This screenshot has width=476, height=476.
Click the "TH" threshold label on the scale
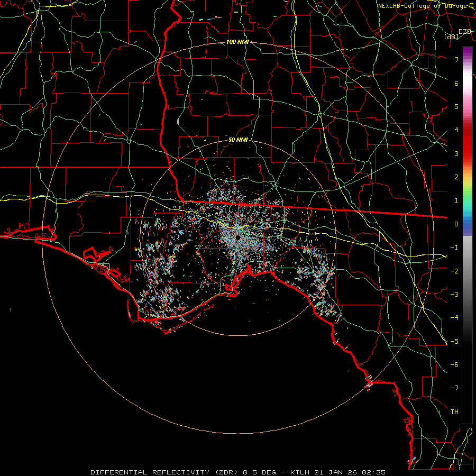coord(454,412)
